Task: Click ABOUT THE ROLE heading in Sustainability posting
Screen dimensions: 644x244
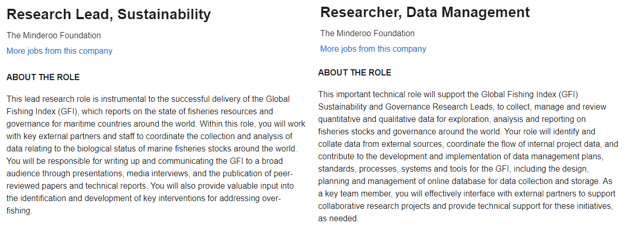Action: (43, 78)
